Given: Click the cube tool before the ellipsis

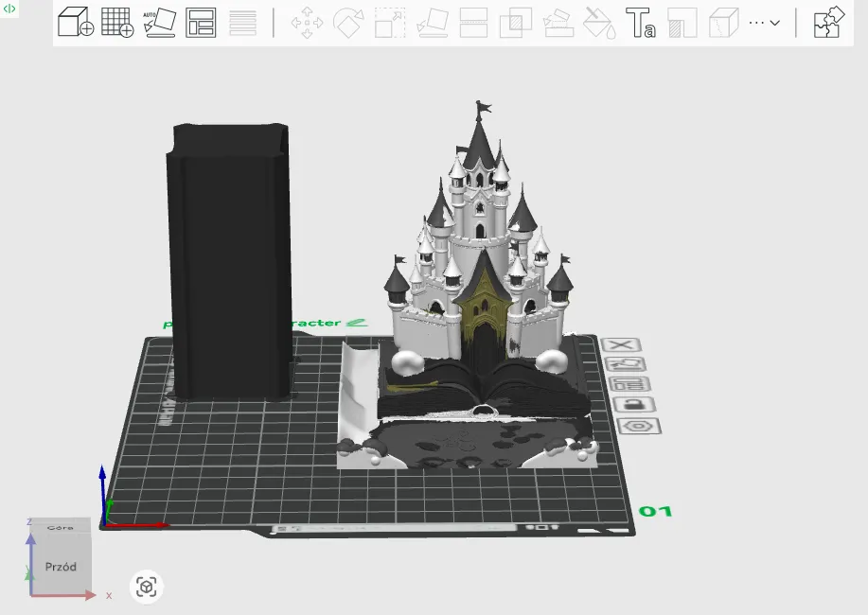Looking at the screenshot, I should click(723, 23).
